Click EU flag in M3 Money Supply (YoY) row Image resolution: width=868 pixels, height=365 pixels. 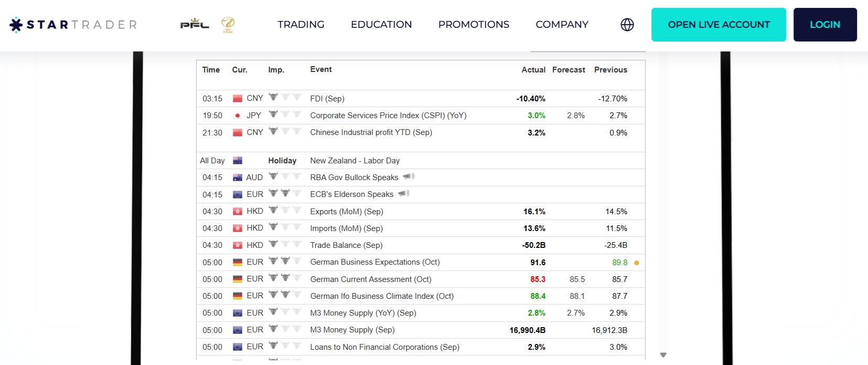coord(238,313)
